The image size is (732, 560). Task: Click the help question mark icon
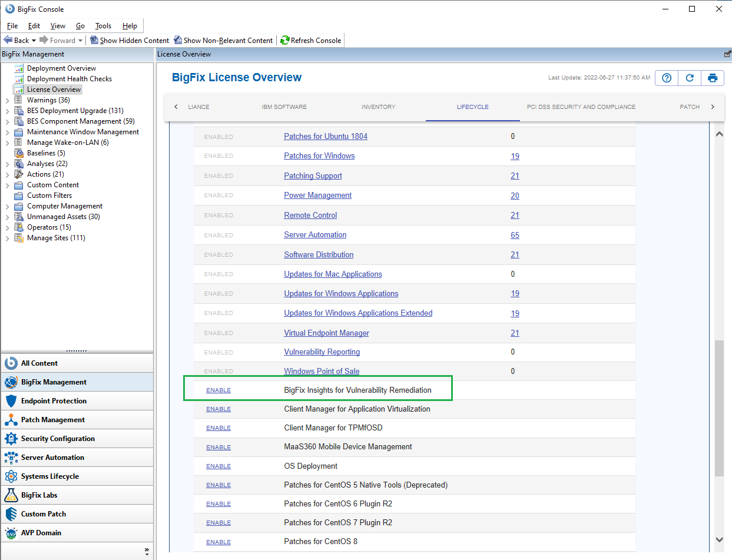point(667,78)
